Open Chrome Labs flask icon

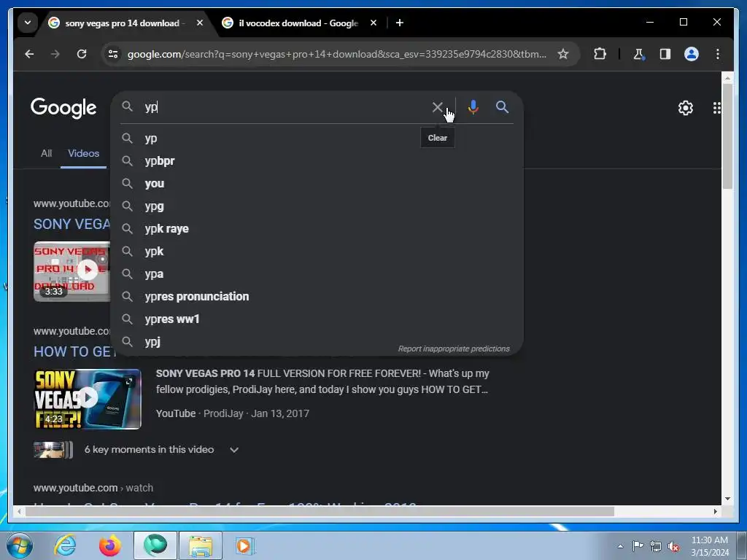pos(638,54)
